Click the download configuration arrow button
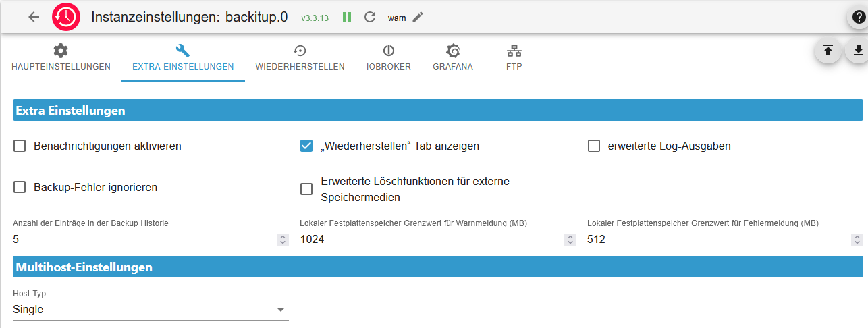 coord(857,51)
